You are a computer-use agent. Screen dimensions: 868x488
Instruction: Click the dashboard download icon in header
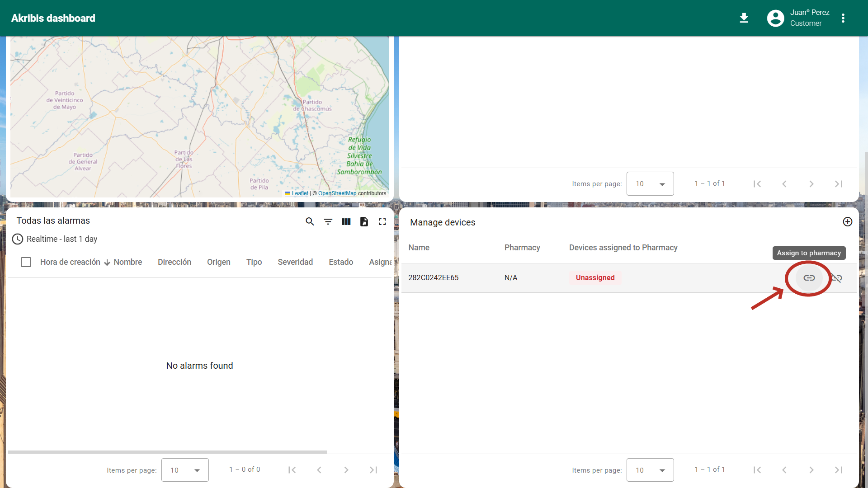pos(744,18)
